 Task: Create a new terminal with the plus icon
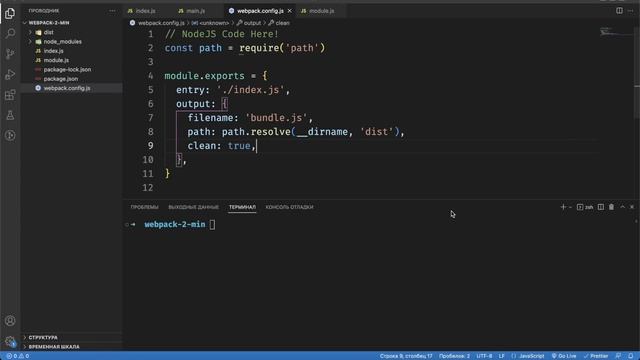click(x=563, y=207)
